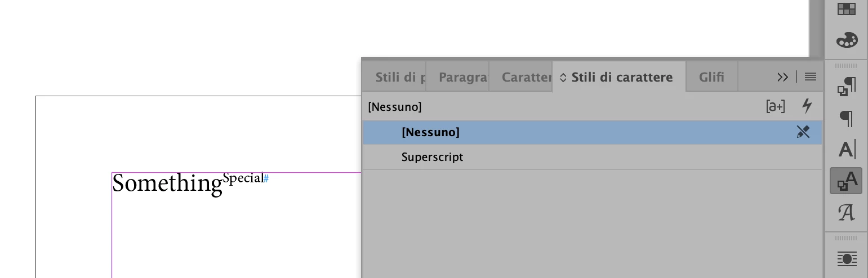The width and height of the screenshot is (868, 278).
Task: Open the Character panel dock icon
Action: pos(846,150)
